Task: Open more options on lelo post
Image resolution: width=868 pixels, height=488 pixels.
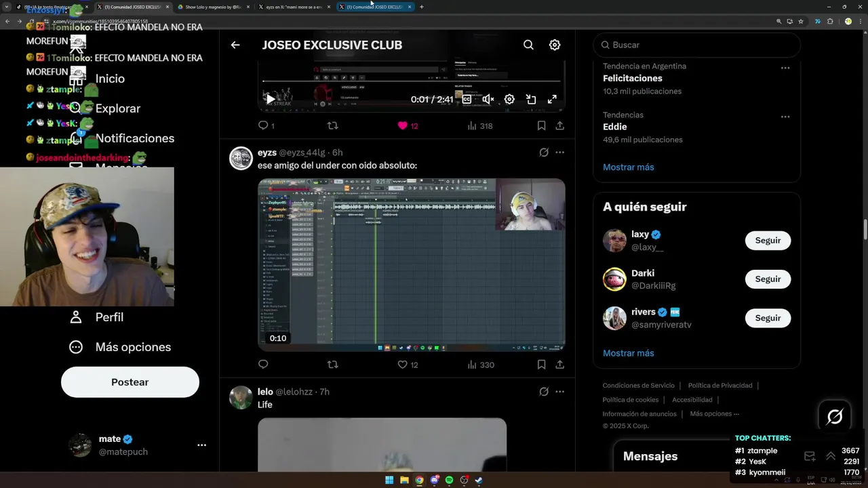Action: click(x=559, y=392)
